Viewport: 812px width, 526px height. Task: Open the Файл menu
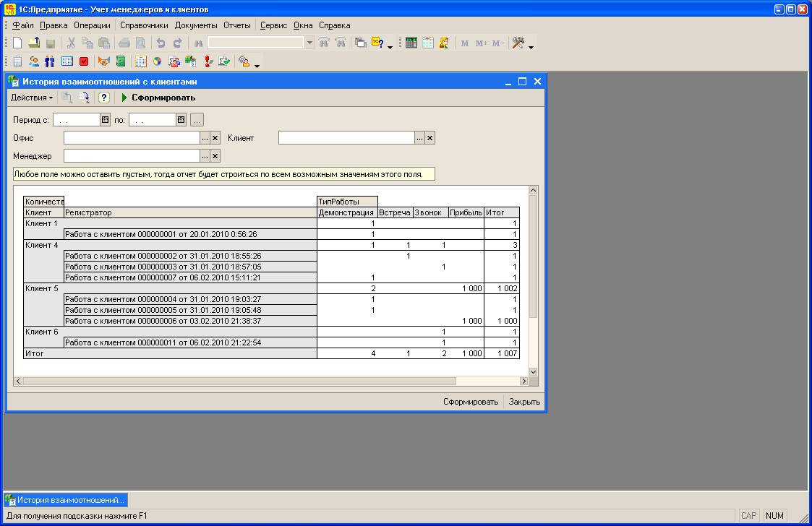(23, 25)
